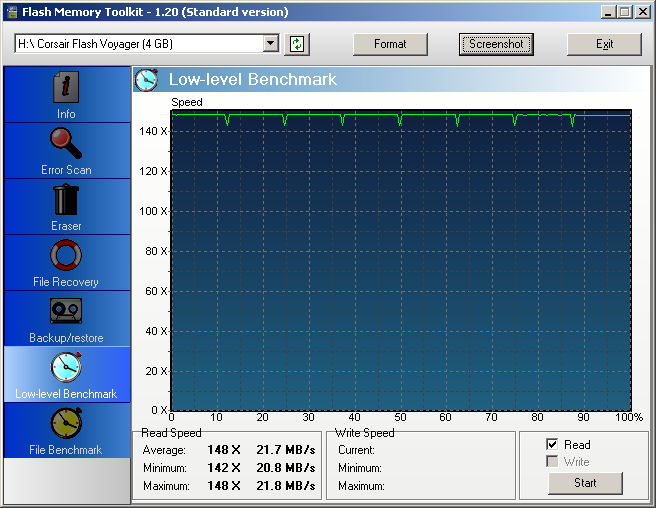Click the Format button
Image resolution: width=656 pixels, height=508 pixels.
pos(390,44)
